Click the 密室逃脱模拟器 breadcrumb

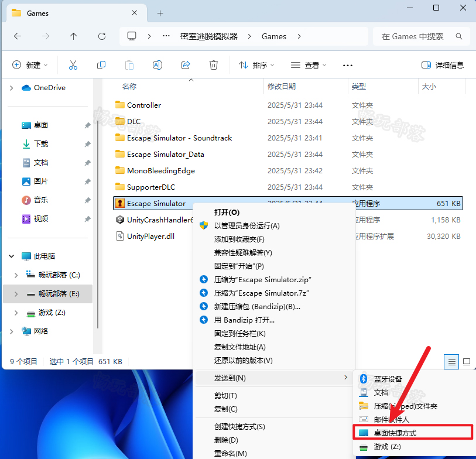(209, 36)
